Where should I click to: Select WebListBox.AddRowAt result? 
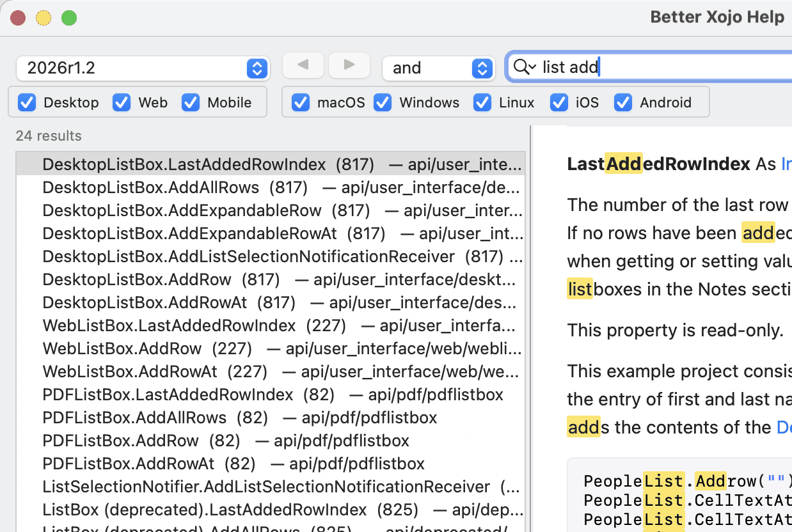click(x=271, y=372)
